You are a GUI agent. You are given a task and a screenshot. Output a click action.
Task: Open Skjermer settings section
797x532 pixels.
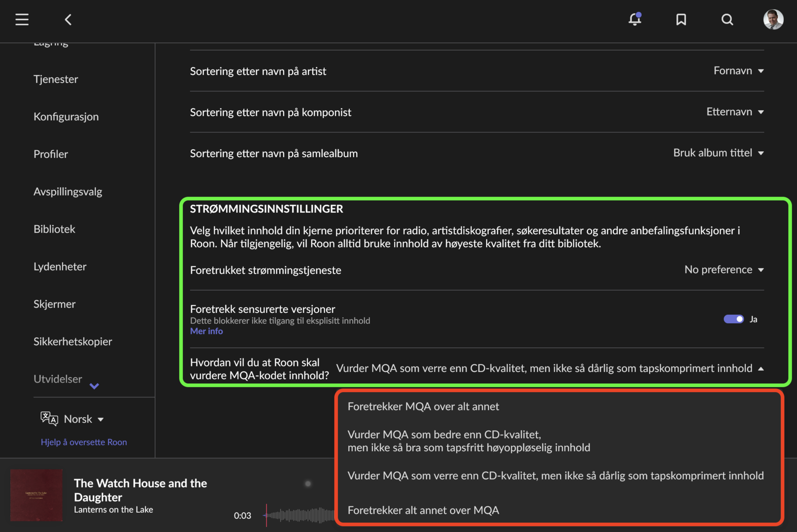[x=55, y=303]
